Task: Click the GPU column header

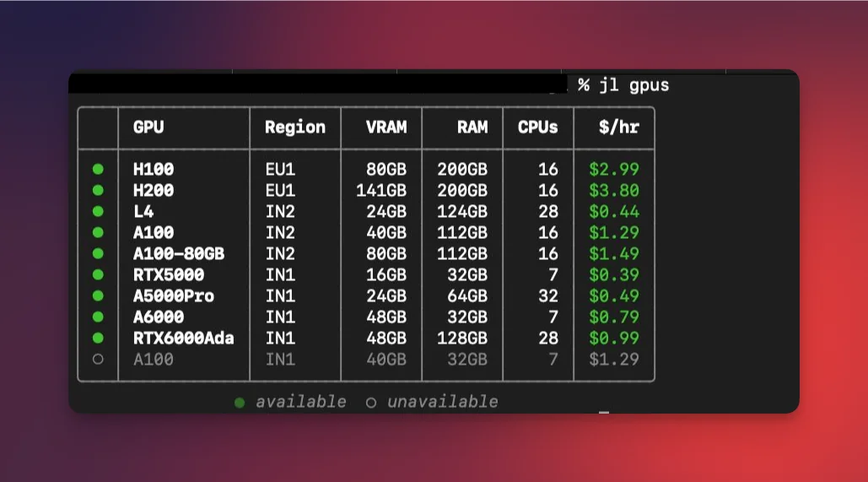Action: pyautogui.click(x=148, y=127)
